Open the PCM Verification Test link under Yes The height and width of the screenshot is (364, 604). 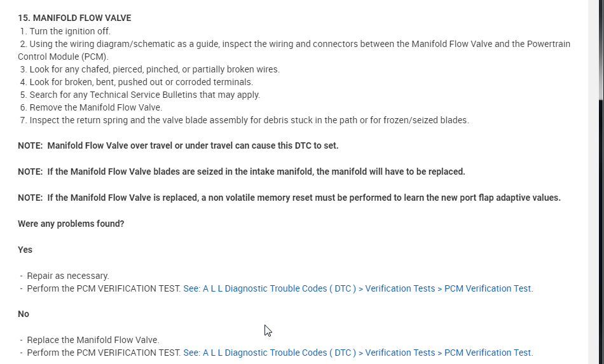tap(358, 288)
